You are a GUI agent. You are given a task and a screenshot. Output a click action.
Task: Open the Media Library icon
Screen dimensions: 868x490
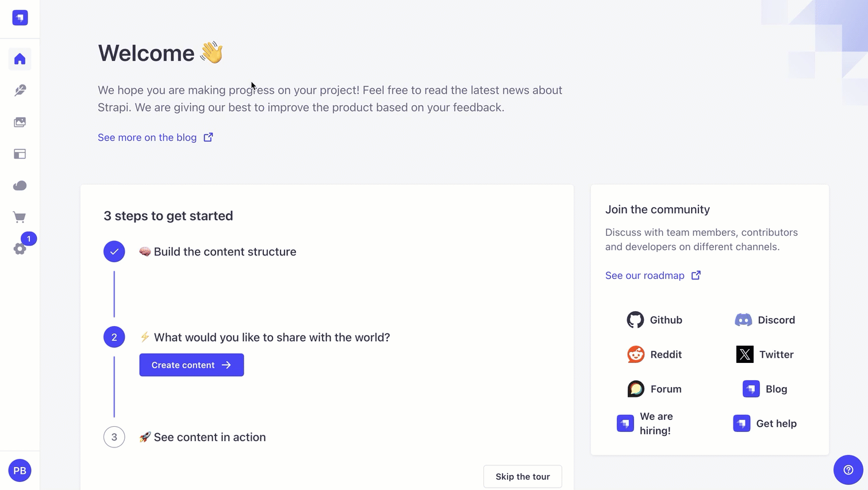(20, 122)
